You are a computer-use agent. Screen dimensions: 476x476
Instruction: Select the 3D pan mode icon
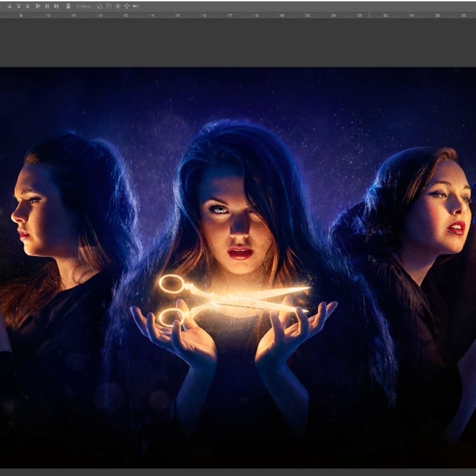tap(118, 6)
